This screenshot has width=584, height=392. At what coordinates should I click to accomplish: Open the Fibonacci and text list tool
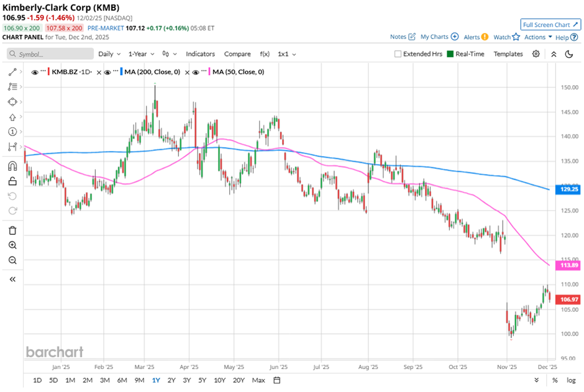(12, 87)
